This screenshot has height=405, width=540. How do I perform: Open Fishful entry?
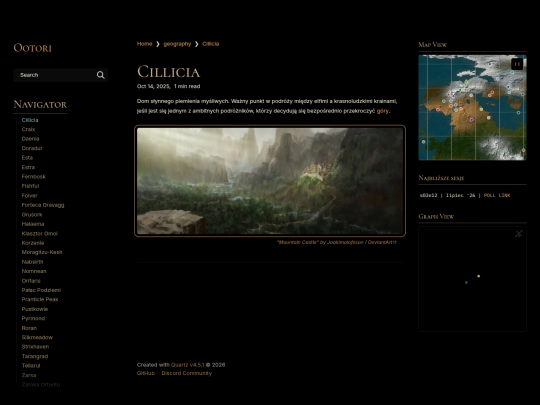point(30,186)
